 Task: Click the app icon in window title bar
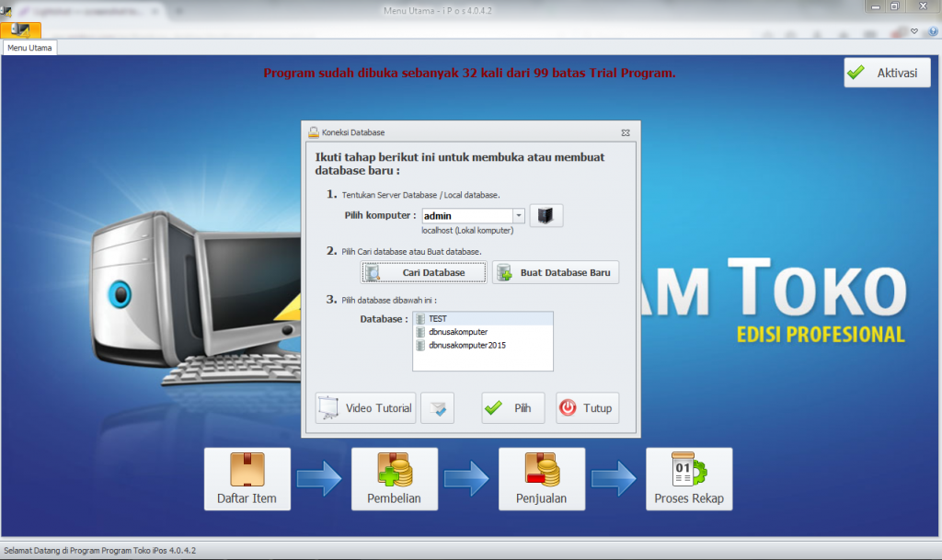(6, 10)
